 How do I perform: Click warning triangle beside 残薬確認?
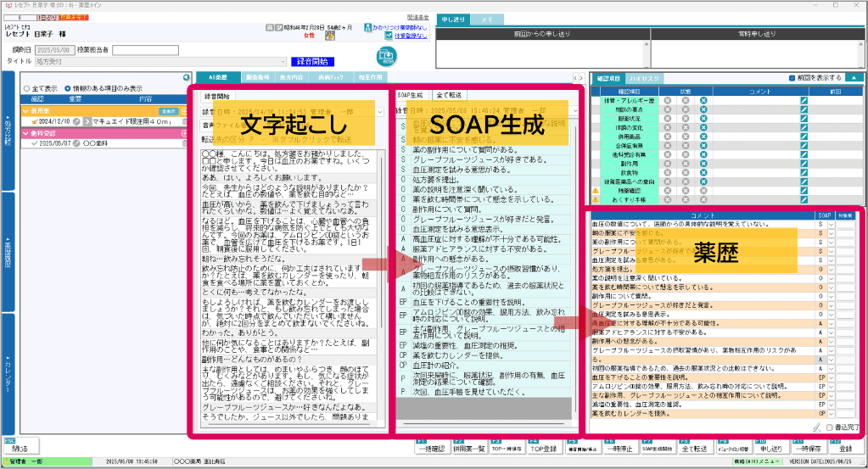coord(596,191)
